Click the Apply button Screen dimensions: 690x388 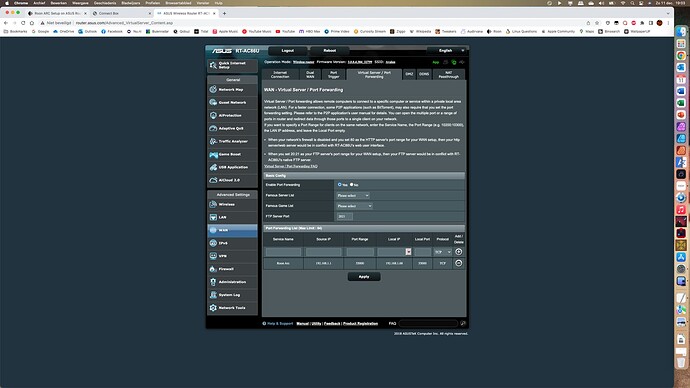tap(364, 277)
